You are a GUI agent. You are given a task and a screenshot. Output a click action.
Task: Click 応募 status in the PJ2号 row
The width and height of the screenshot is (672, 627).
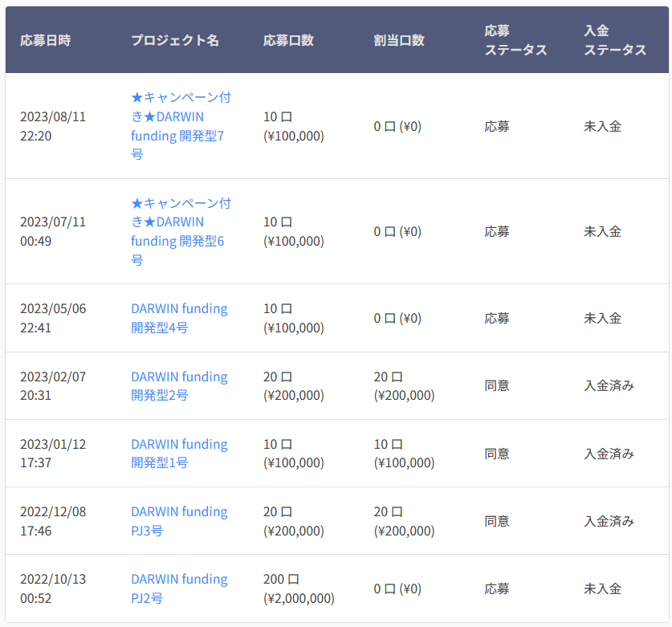coord(497,588)
